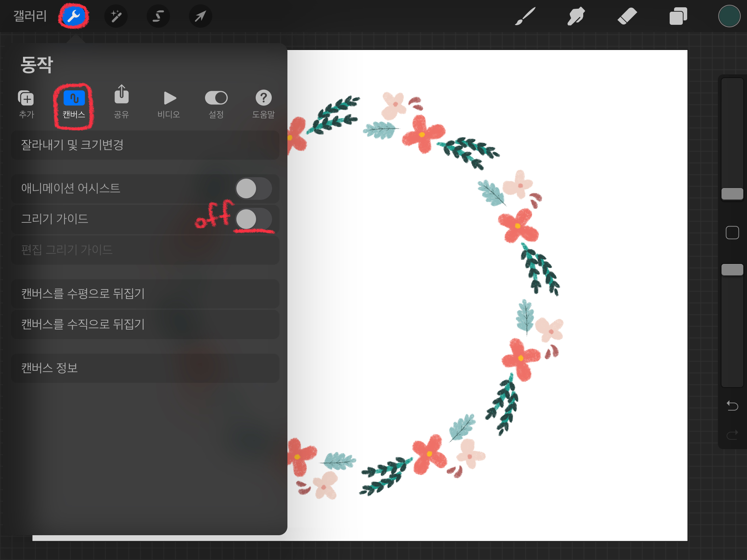Select the Transform arrow tool
Viewport: 747px width, 560px height.
pyautogui.click(x=200, y=16)
